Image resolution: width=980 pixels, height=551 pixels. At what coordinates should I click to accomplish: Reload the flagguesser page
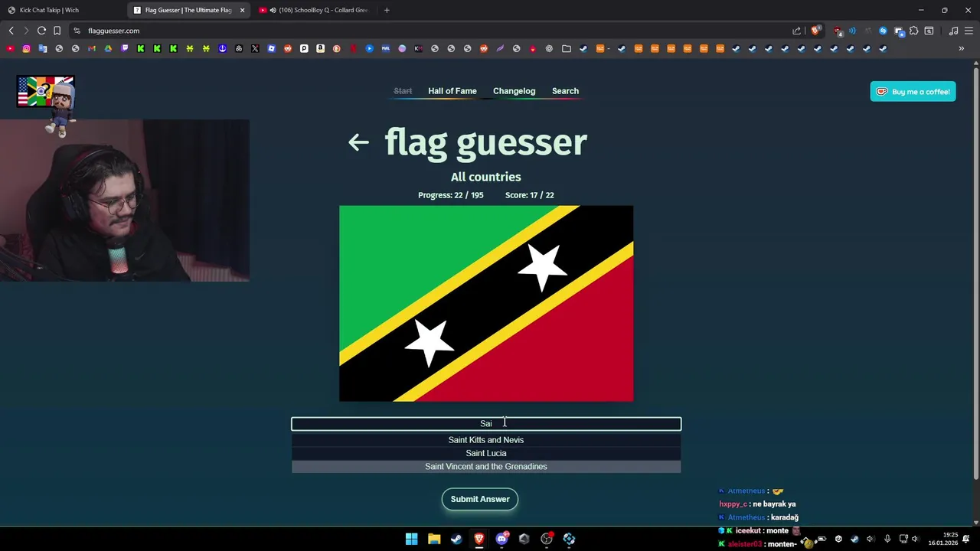point(41,31)
